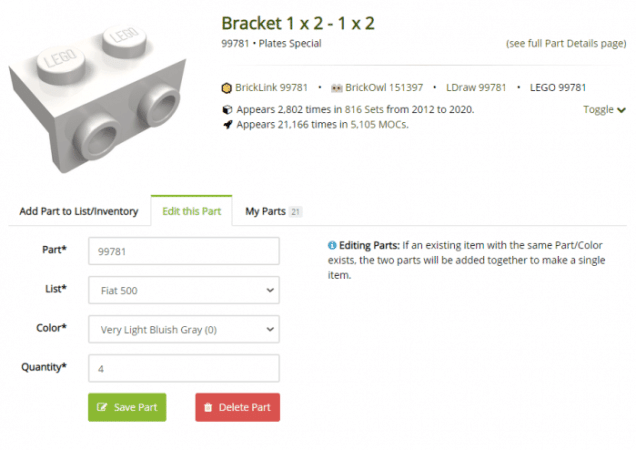The height and width of the screenshot is (450, 636).
Task: Click the trash icon on Delete Part
Action: tap(208, 407)
